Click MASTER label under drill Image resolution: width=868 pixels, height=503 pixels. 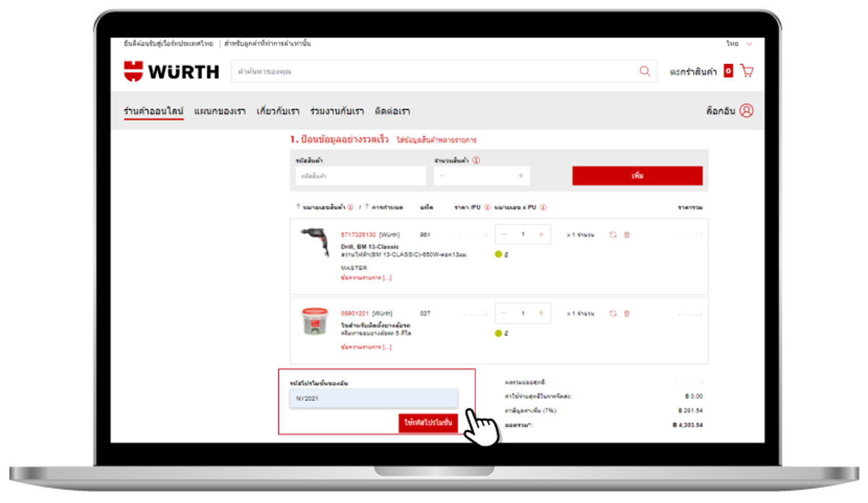coord(354,268)
